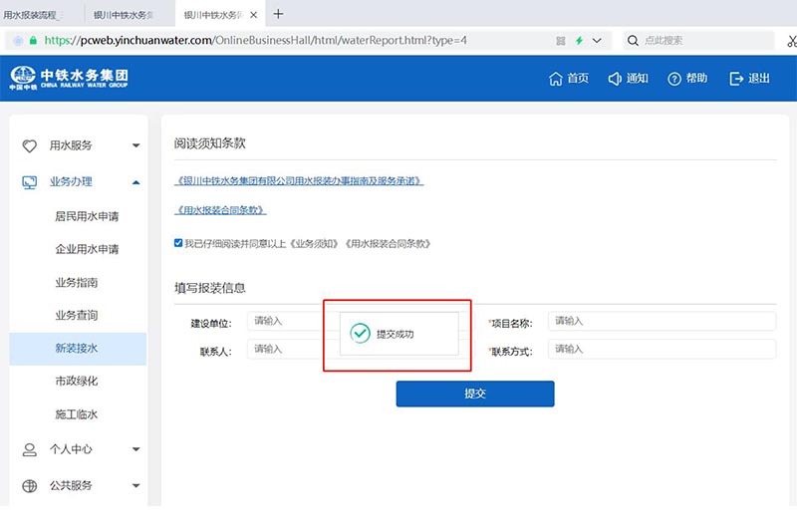The width and height of the screenshot is (797, 532).
Task: Click the 退出 logout icon
Action: pyautogui.click(x=736, y=79)
